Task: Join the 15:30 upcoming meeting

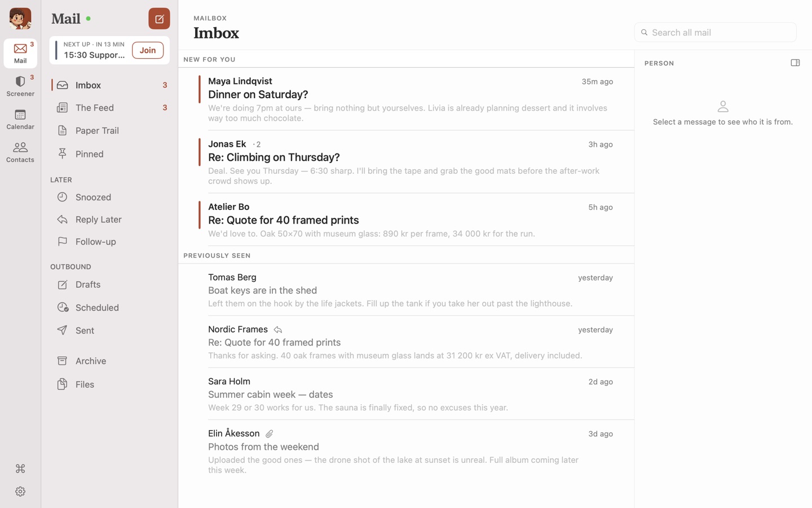Action: pos(148,50)
